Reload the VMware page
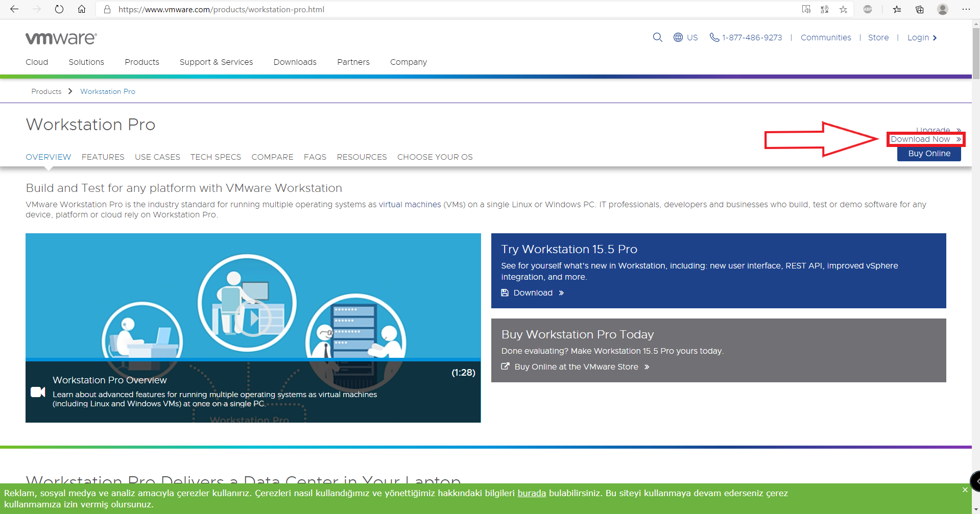This screenshot has width=980, height=514. [59, 9]
